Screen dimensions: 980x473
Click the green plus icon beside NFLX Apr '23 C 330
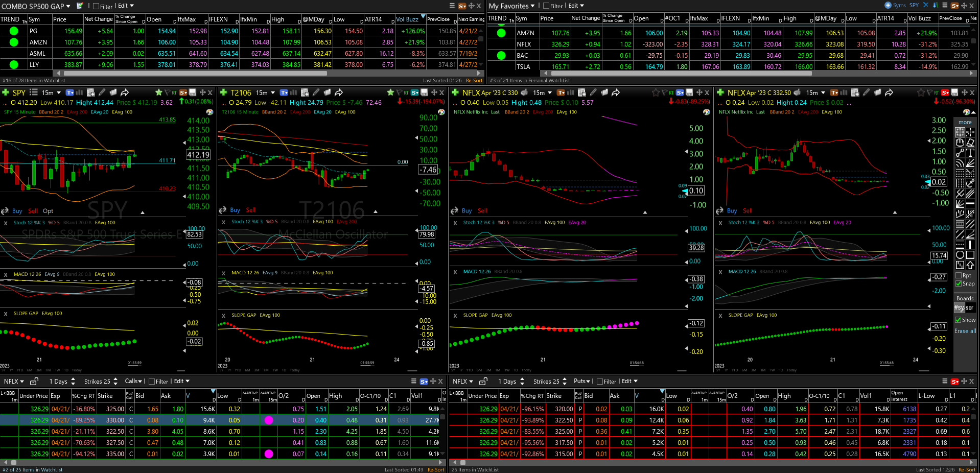point(455,92)
